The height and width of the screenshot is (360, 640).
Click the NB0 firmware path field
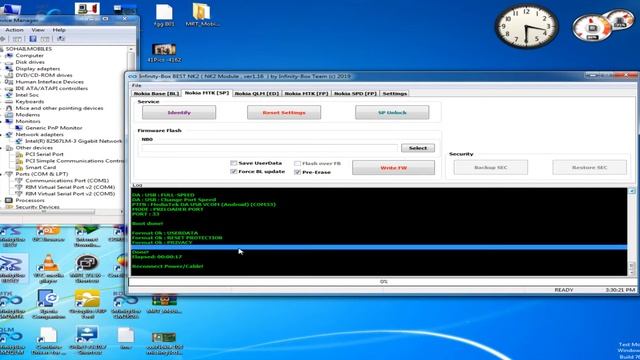click(269, 148)
